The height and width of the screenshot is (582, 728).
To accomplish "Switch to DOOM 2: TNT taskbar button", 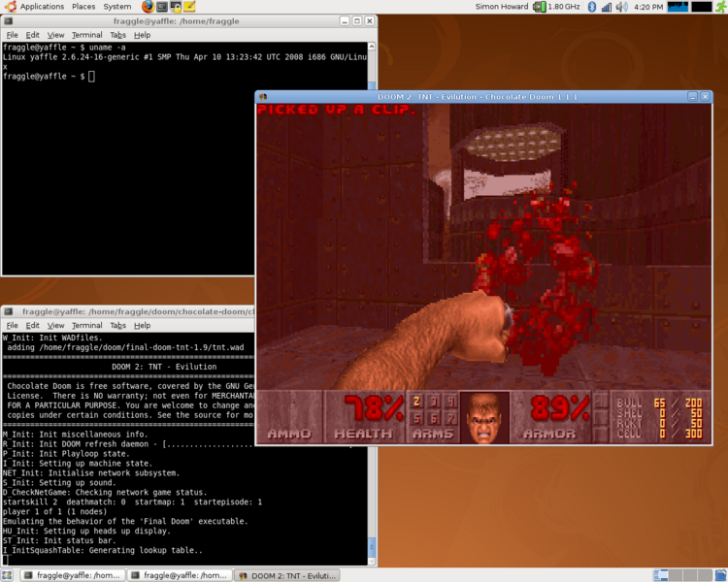I will [x=287, y=575].
